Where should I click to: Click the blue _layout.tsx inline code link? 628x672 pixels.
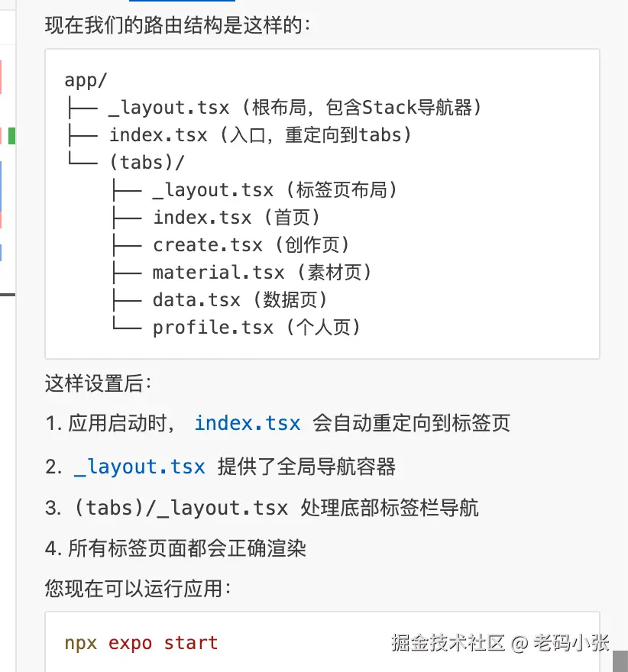point(139,467)
